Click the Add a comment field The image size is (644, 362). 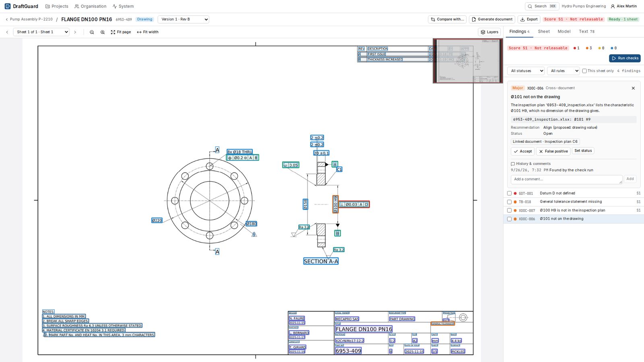click(567, 179)
